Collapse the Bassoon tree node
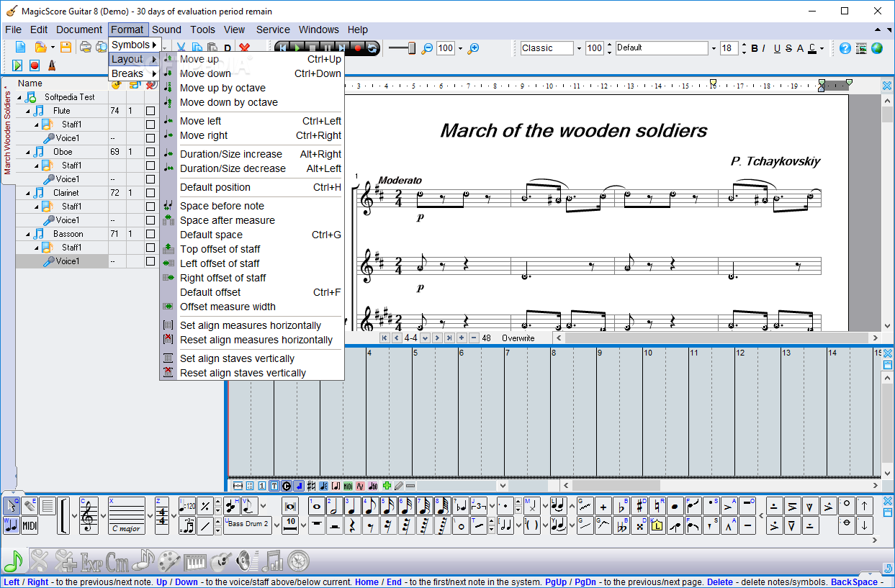Viewport: 895px width, 588px height. click(28, 235)
